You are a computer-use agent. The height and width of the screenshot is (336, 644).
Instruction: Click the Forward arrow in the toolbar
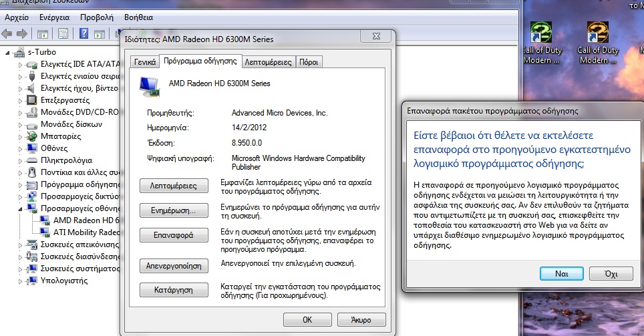tap(22, 33)
